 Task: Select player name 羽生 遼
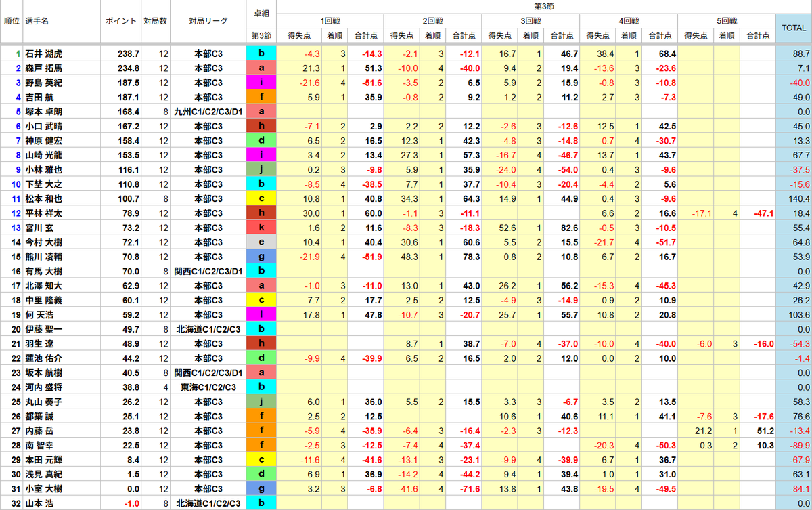coord(38,344)
